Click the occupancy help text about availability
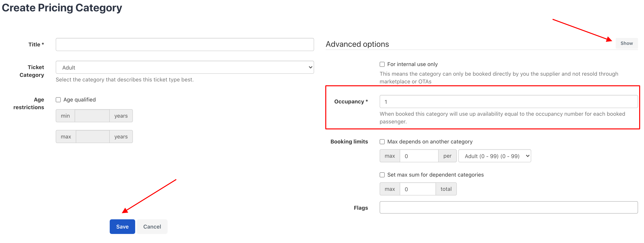 (x=502, y=118)
